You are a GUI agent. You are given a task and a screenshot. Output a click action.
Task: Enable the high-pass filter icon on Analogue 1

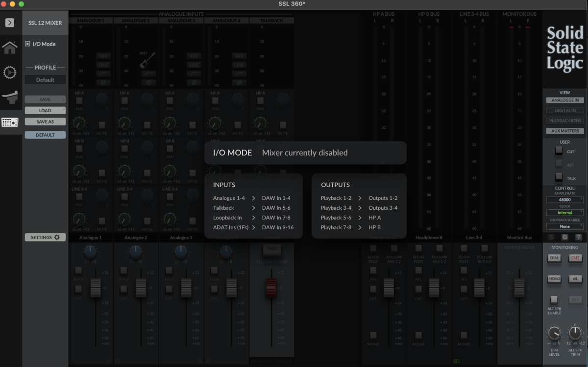point(103,74)
